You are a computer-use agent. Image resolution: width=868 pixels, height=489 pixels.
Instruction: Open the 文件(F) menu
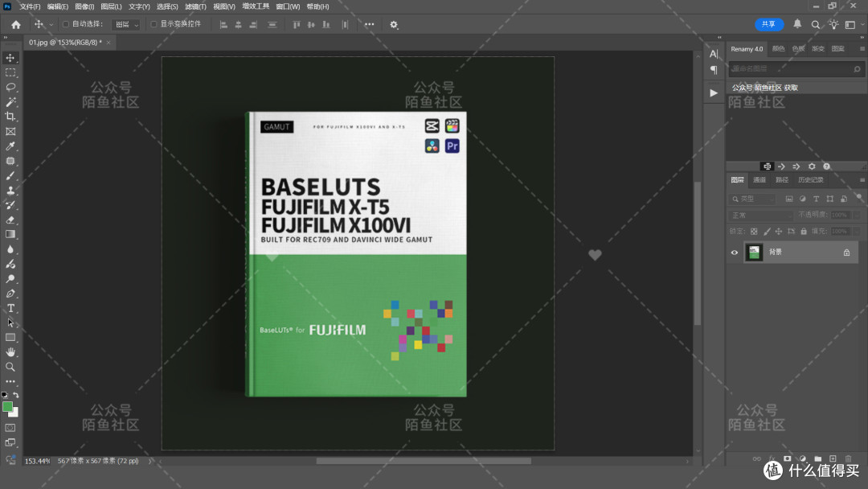30,6
